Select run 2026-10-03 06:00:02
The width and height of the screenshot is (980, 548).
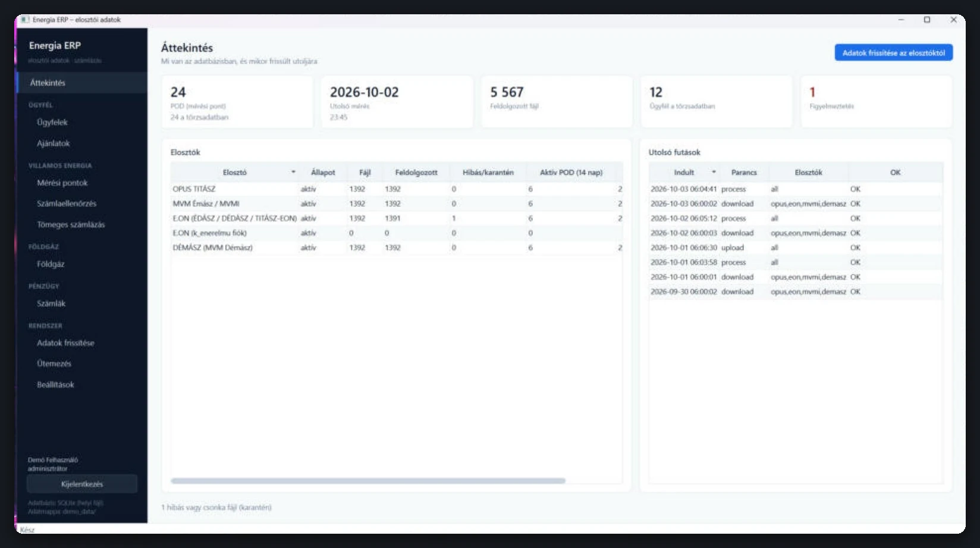pyautogui.click(x=796, y=203)
